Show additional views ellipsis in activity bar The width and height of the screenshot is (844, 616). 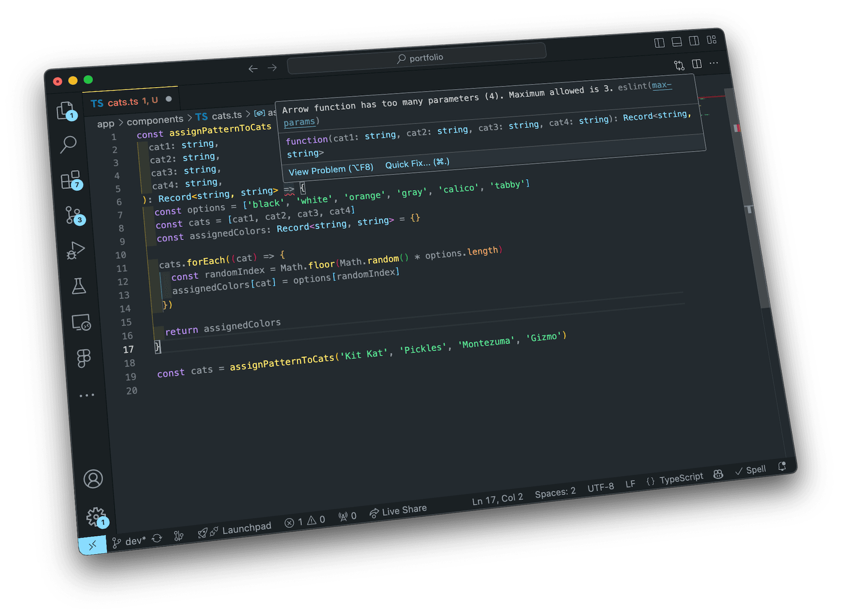point(87,396)
